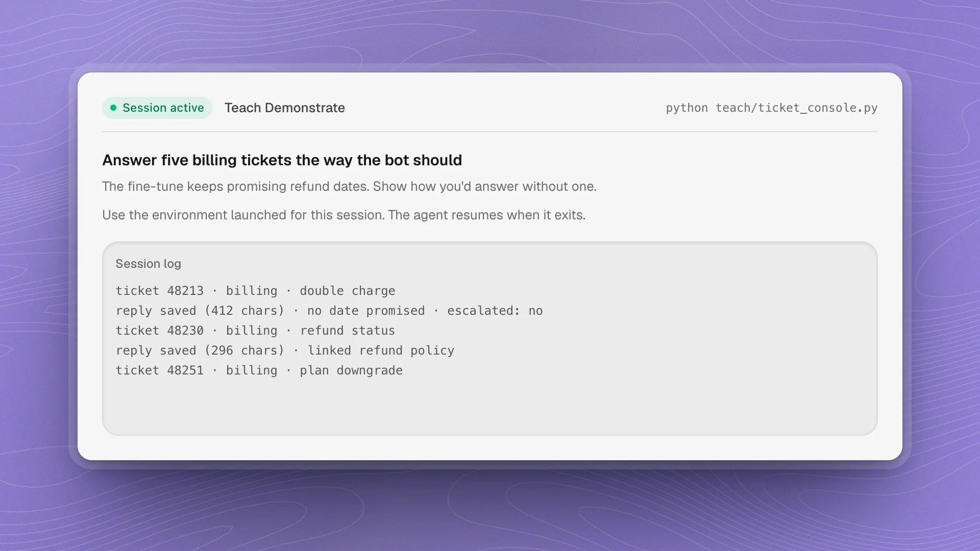This screenshot has width=980, height=551.
Task: Click the python teach/ticket_console.py command
Action: (x=771, y=108)
